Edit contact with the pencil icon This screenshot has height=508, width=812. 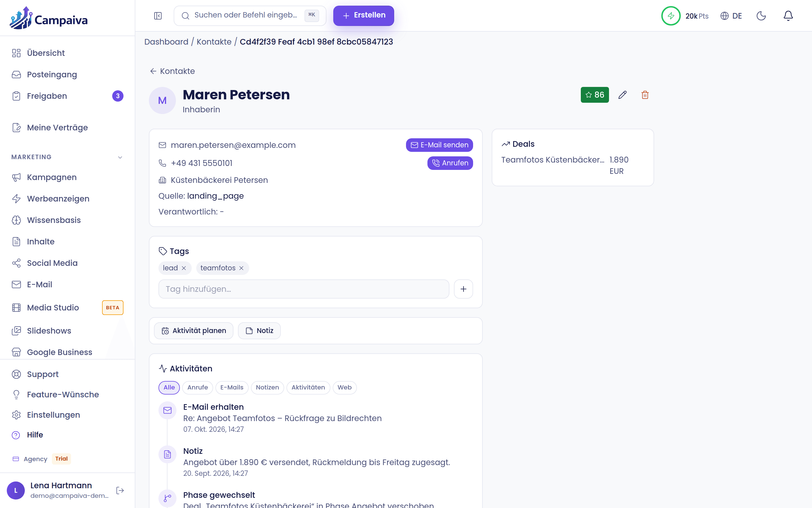[x=623, y=95]
